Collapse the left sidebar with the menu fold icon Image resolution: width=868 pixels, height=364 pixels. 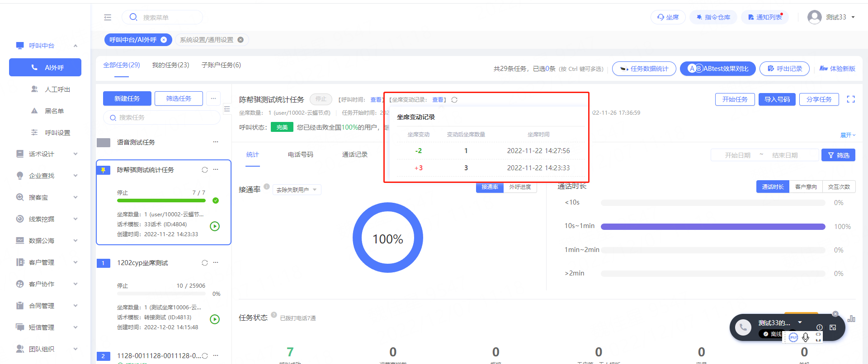[108, 17]
